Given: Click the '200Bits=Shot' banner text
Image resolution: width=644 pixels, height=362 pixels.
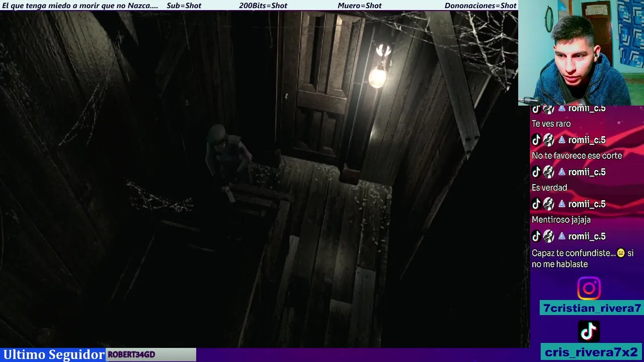Looking at the screenshot, I should [263, 6].
